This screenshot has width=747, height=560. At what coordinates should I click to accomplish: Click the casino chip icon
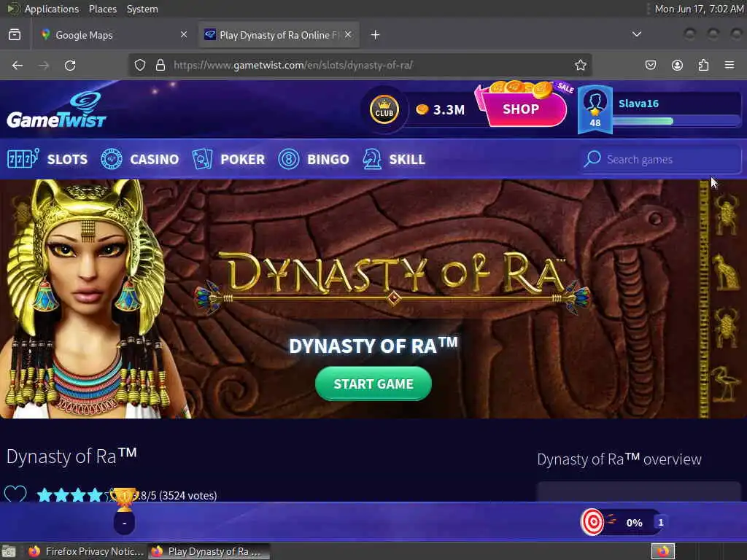click(112, 159)
